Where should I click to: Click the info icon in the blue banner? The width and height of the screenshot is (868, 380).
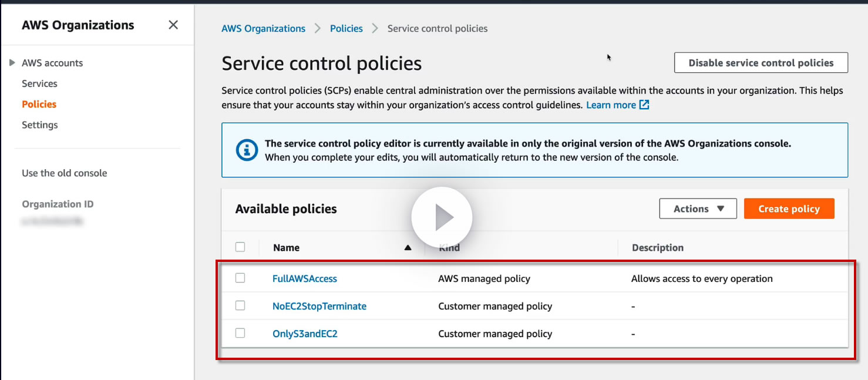point(247,150)
